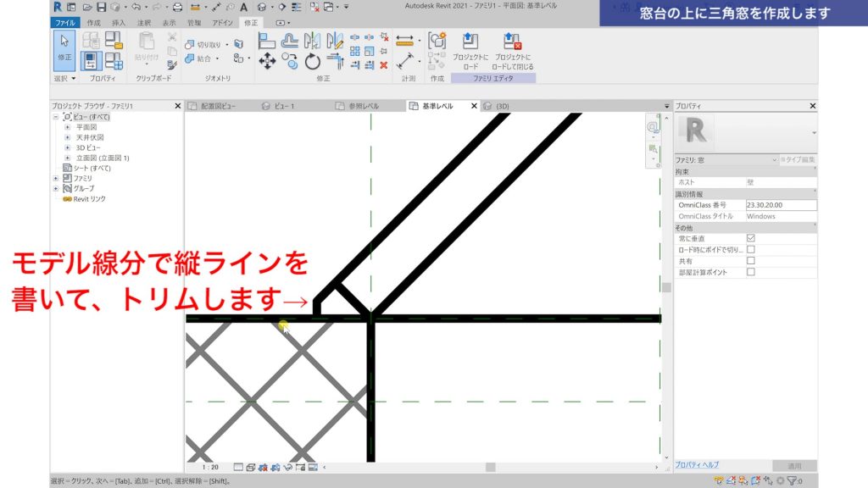868x488 pixels.
Task: Activate the Rotate tool
Action: (312, 61)
